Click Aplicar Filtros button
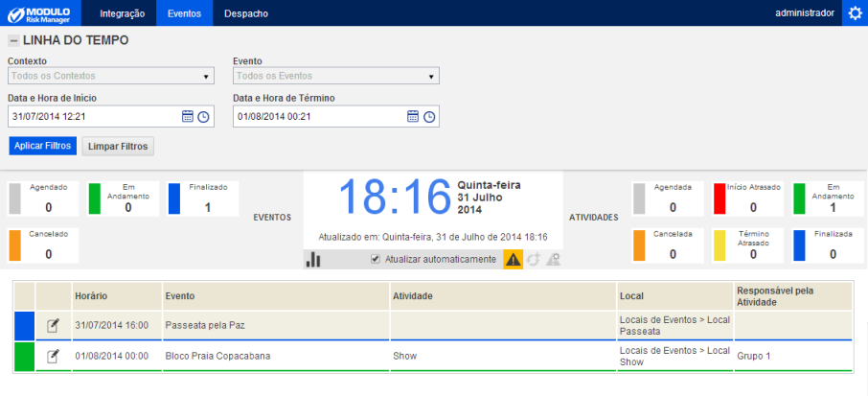 pos(42,146)
